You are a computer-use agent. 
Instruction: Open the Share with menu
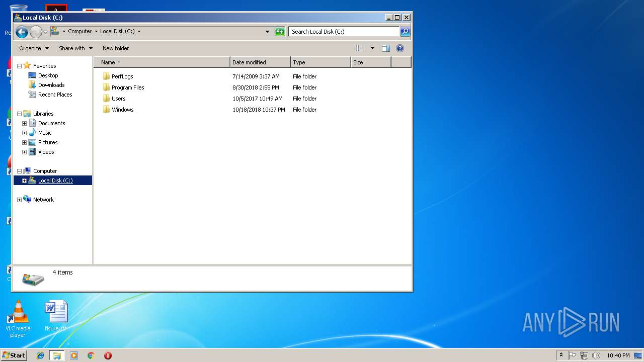(75, 48)
